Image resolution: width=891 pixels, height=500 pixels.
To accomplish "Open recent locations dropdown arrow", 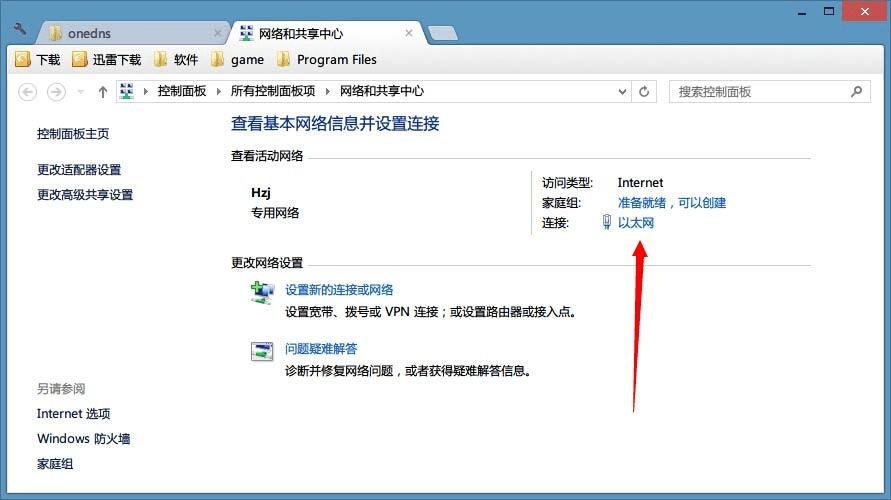I will click(x=81, y=91).
